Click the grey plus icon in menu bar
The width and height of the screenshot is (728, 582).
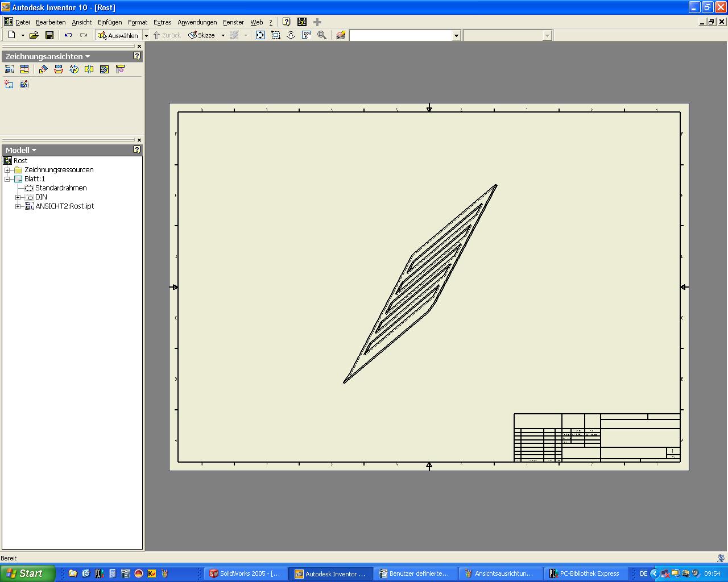point(317,22)
